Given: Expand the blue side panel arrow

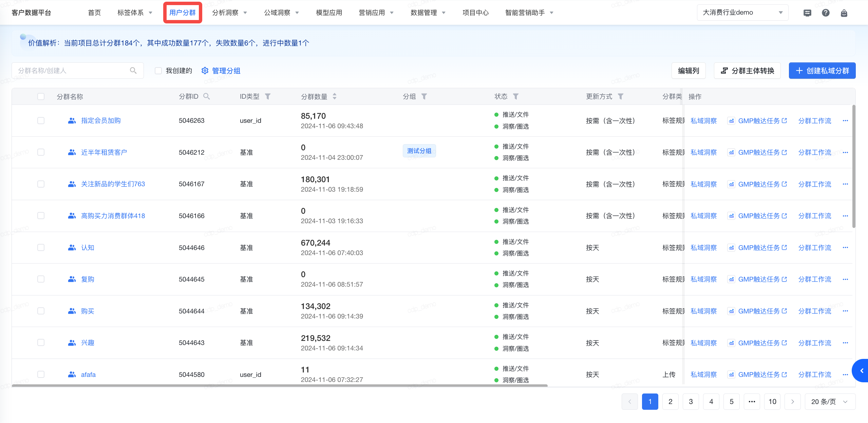Looking at the screenshot, I should pos(860,370).
